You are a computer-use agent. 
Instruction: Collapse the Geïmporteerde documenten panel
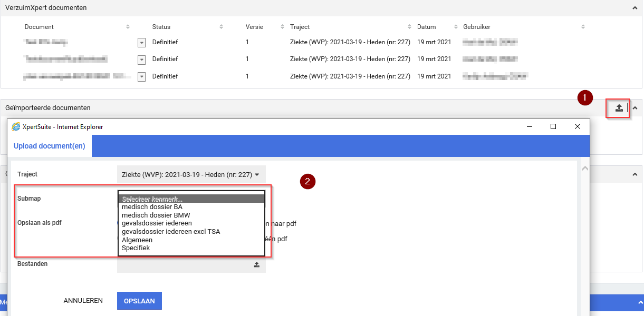(635, 108)
